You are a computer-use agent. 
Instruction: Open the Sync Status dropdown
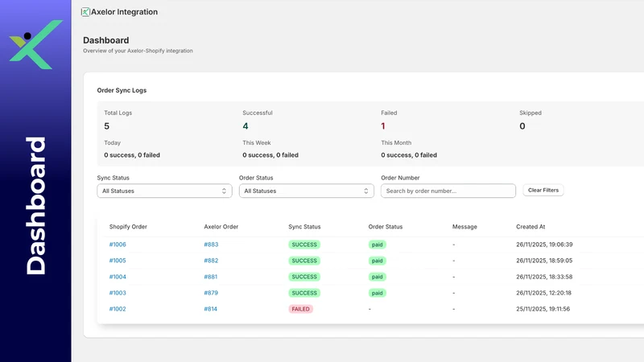tap(164, 191)
